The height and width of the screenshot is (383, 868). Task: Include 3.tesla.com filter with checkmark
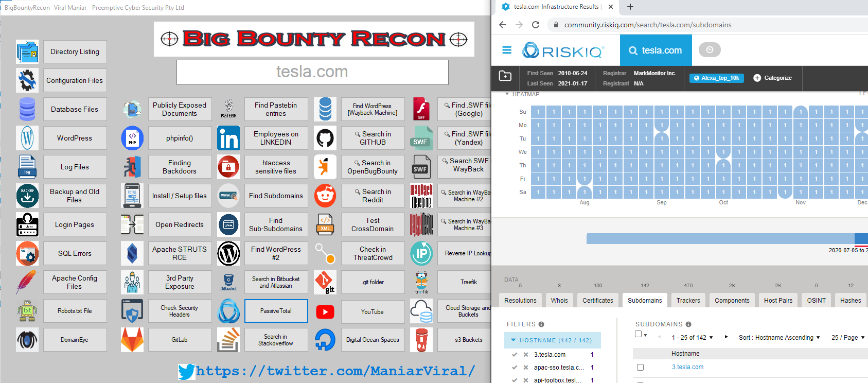515,355
